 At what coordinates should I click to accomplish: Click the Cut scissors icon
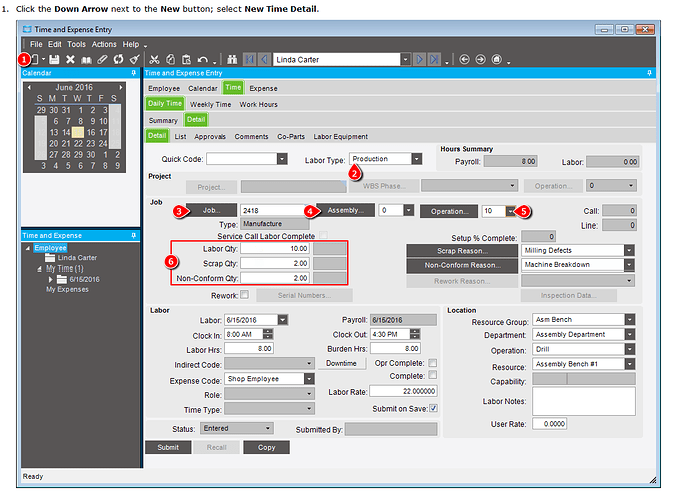coord(154,59)
